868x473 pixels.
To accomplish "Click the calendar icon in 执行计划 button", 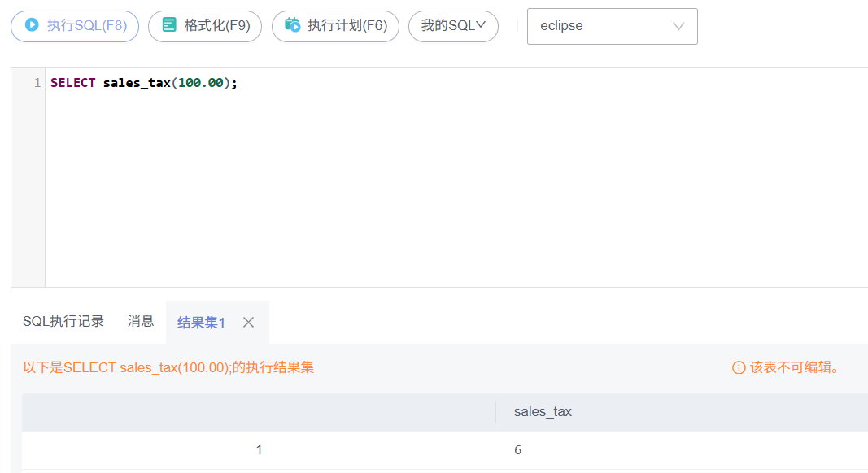I will [292, 25].
